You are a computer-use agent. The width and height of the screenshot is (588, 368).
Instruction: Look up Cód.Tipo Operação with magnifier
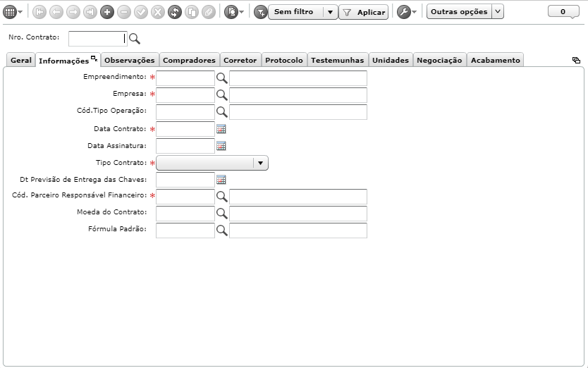pos(222,111)
